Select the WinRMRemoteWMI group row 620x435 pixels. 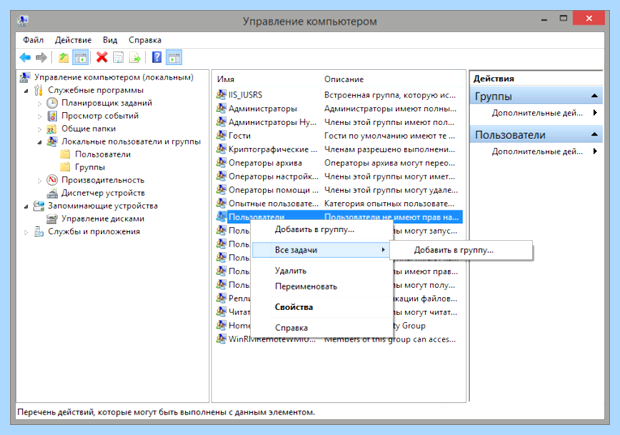point(339,339)
